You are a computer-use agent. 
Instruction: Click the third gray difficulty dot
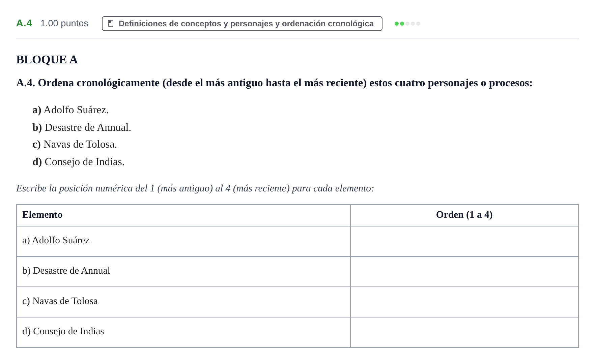coord(407,24)
